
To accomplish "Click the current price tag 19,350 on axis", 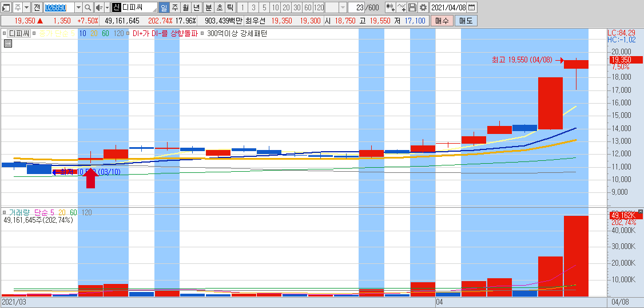I will point(627,60).
